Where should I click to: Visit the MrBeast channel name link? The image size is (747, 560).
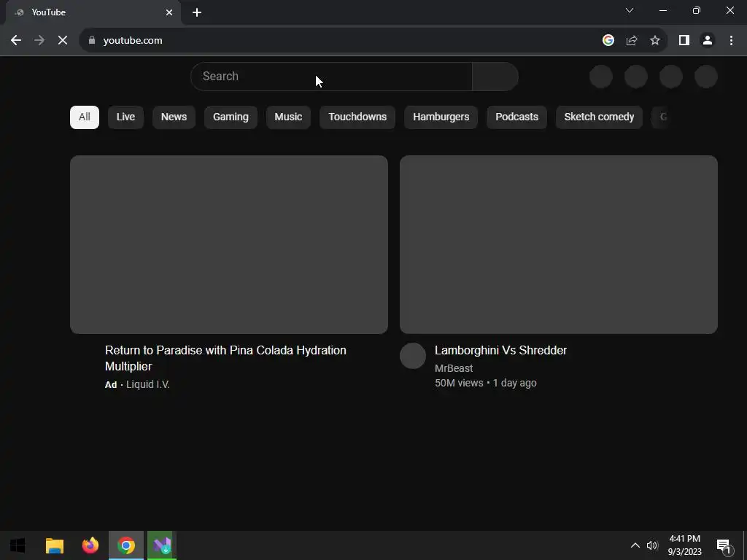pos(454,368)
